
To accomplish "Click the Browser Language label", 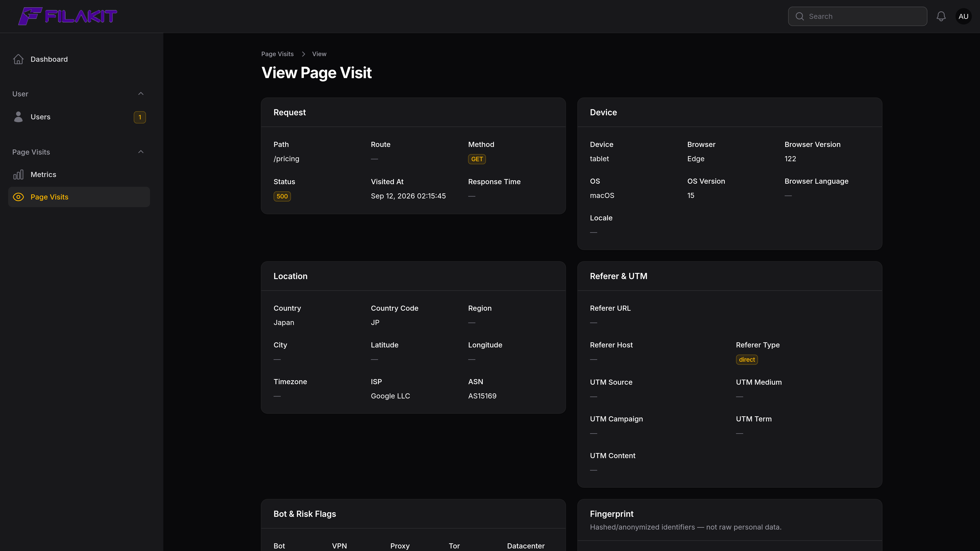I will click(816, 181).
